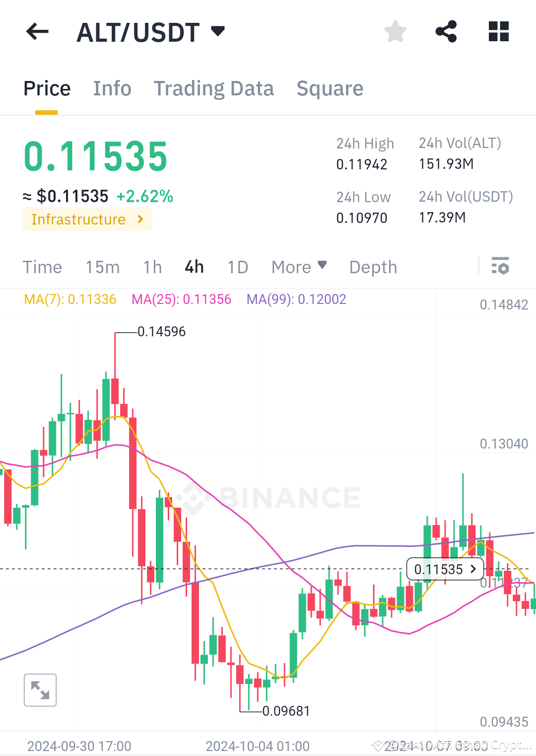Viewport: 536px width, 756px height.
Task: Select the Time view option
Action: point(42,267)
